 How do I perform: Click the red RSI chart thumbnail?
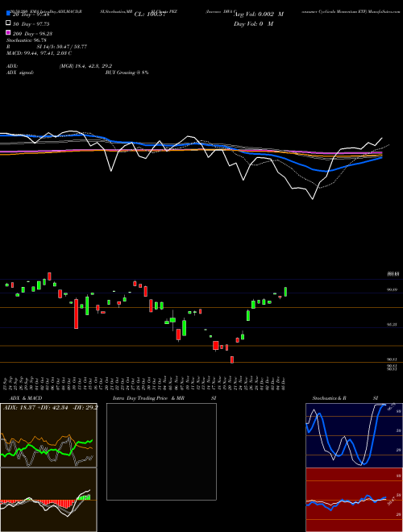354,500
